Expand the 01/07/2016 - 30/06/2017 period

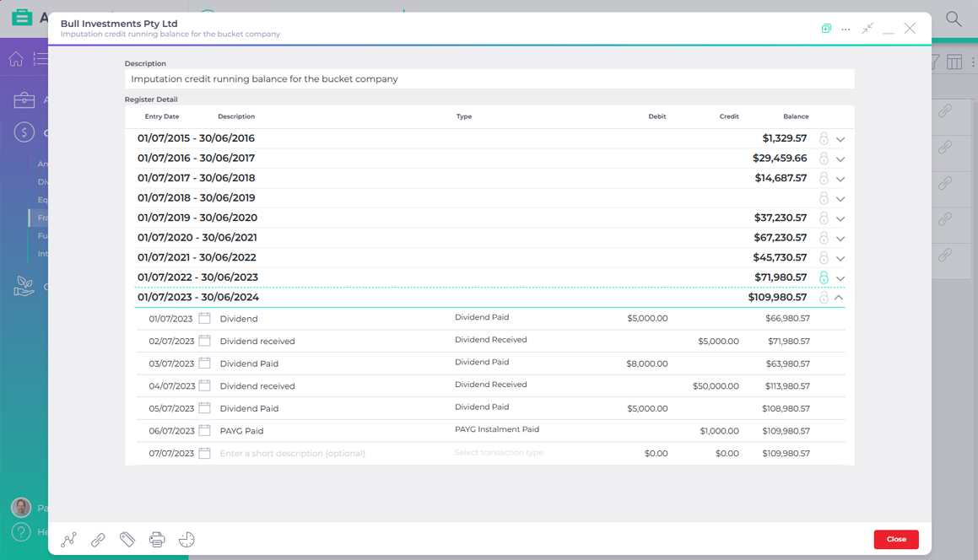point(840,158)
